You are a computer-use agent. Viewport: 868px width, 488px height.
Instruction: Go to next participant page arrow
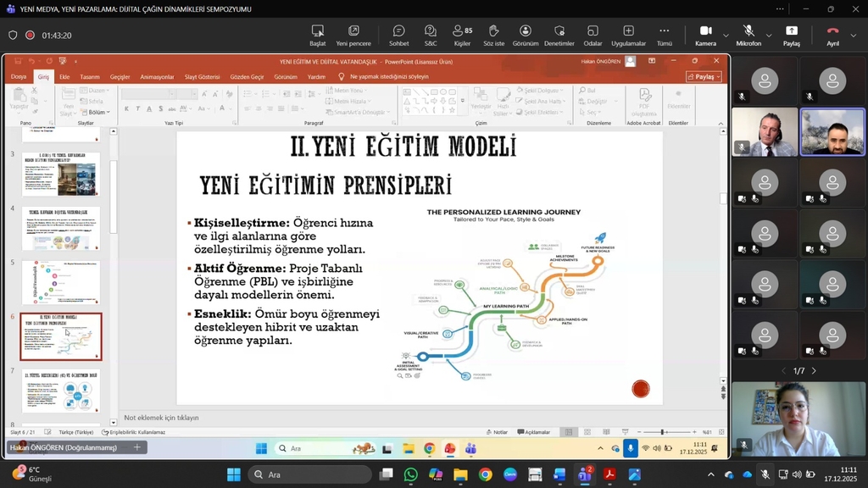pyautogui.click(x=814, y=371)
